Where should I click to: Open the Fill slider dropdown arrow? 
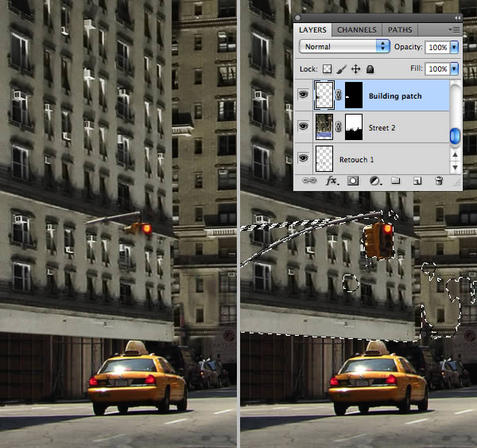pyautogui.click(x=454, y=68)
